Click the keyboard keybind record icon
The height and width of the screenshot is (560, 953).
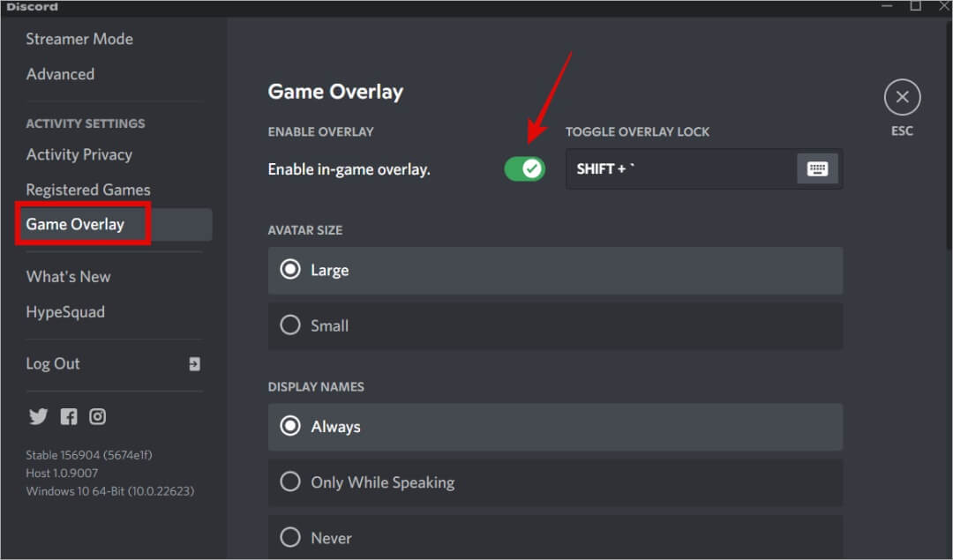pos(817,168)
